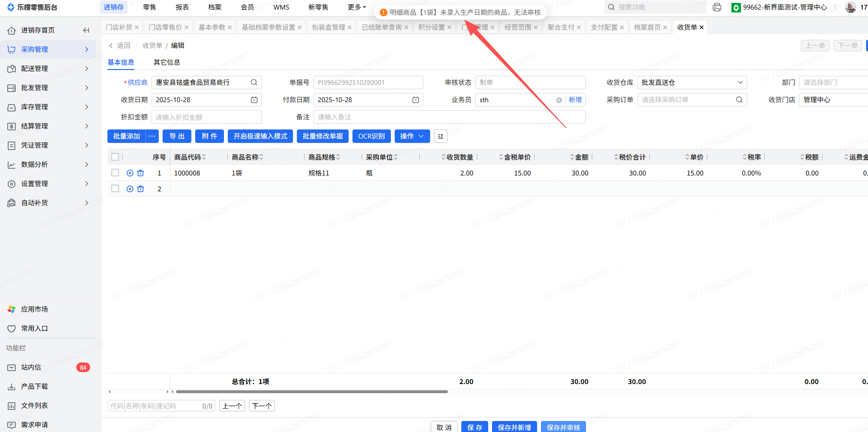Toggle the select-all checkbox in the table header
868x432 pixels.
(x=115, y=157)
